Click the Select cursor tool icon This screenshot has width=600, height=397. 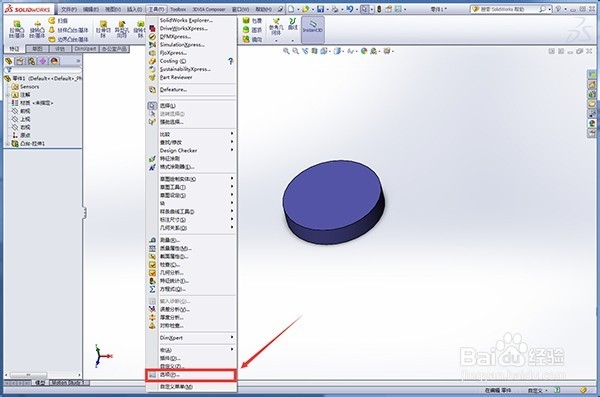click(x=365, y=9)
